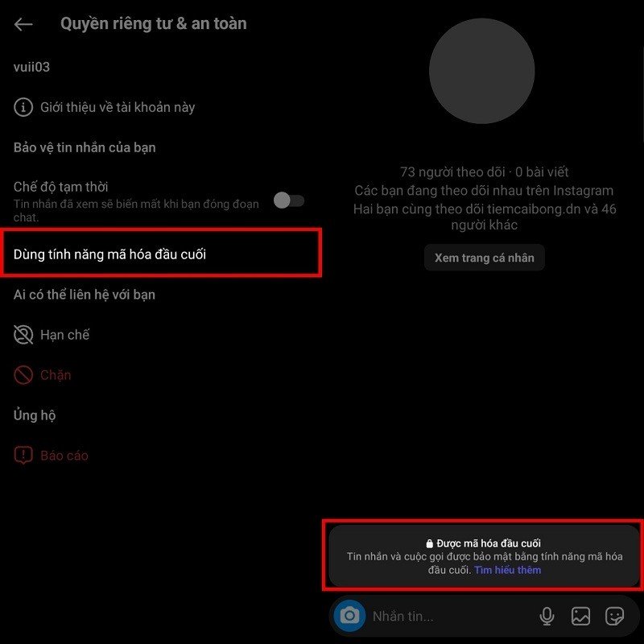Viewport: 644px width, 644px height.
Task: Select the Chặn option text
Action: pos(56,374)
